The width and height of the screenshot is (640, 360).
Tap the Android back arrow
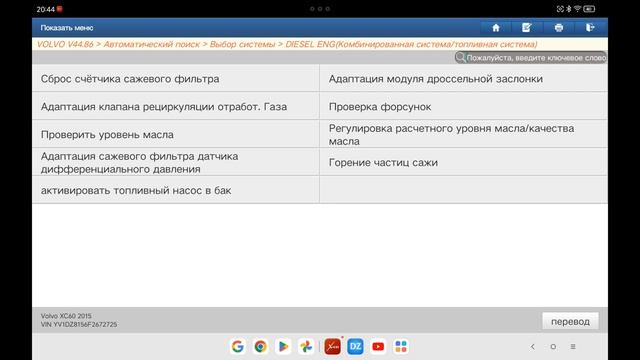pos(533,347)
